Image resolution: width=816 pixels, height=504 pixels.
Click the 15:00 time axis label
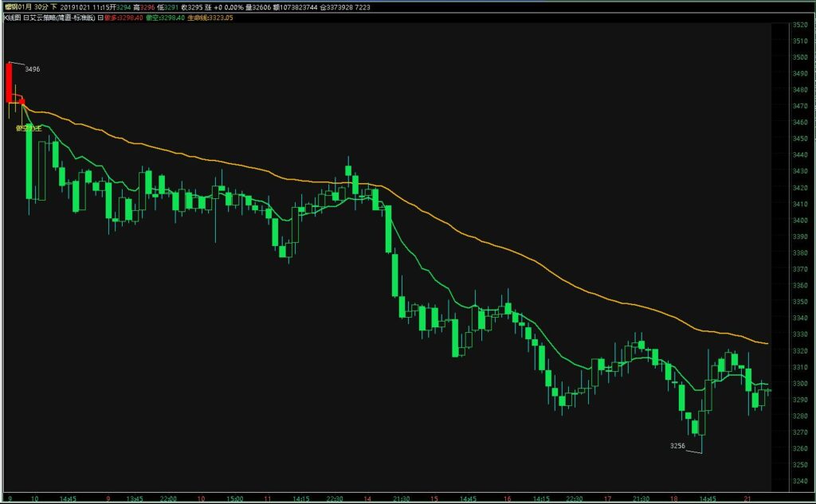click(233, 498)
